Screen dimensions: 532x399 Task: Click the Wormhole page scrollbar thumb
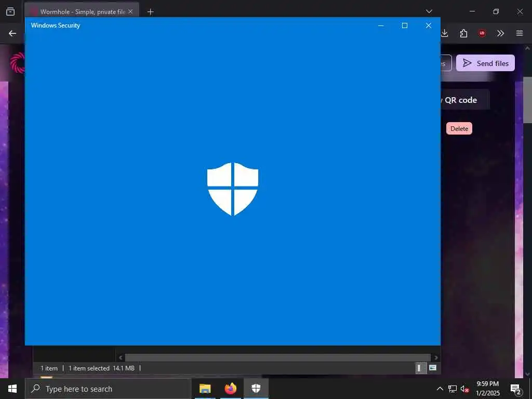528,100
